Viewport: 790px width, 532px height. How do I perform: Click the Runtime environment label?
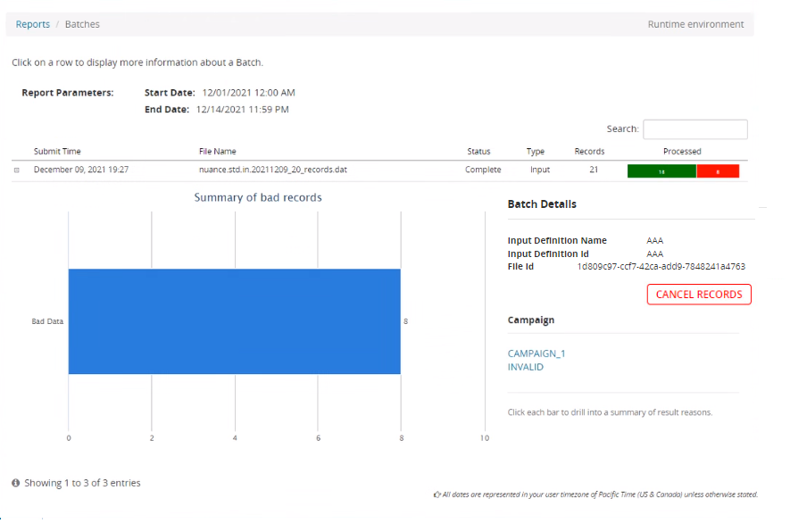695,24
